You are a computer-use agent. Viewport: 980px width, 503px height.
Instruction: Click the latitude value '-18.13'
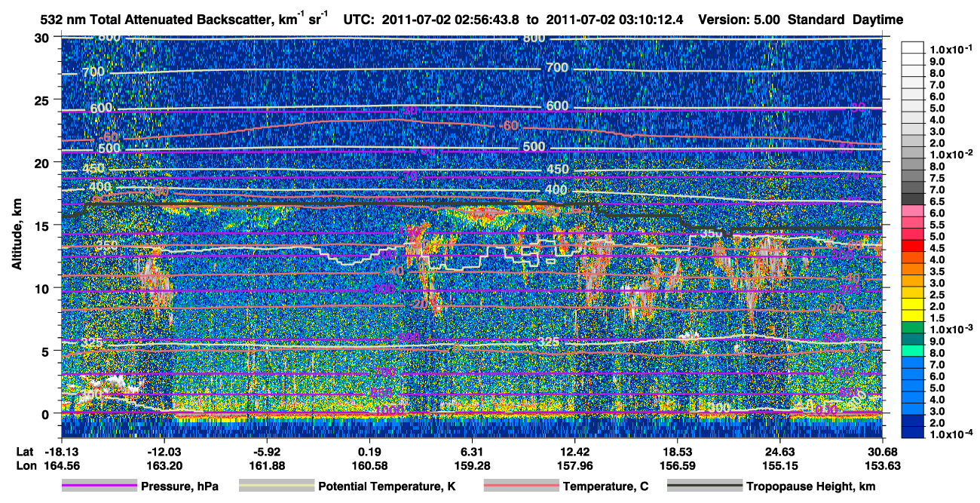(x=61, y=451)
